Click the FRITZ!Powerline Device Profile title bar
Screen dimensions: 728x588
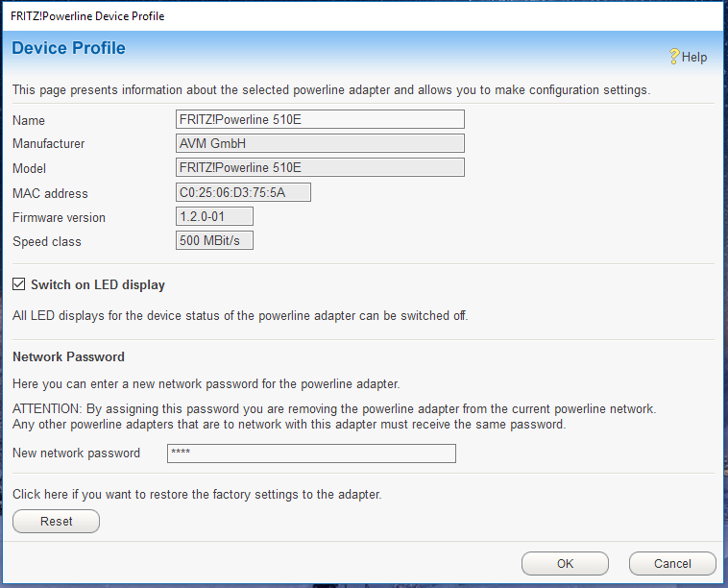click(288, 15)
